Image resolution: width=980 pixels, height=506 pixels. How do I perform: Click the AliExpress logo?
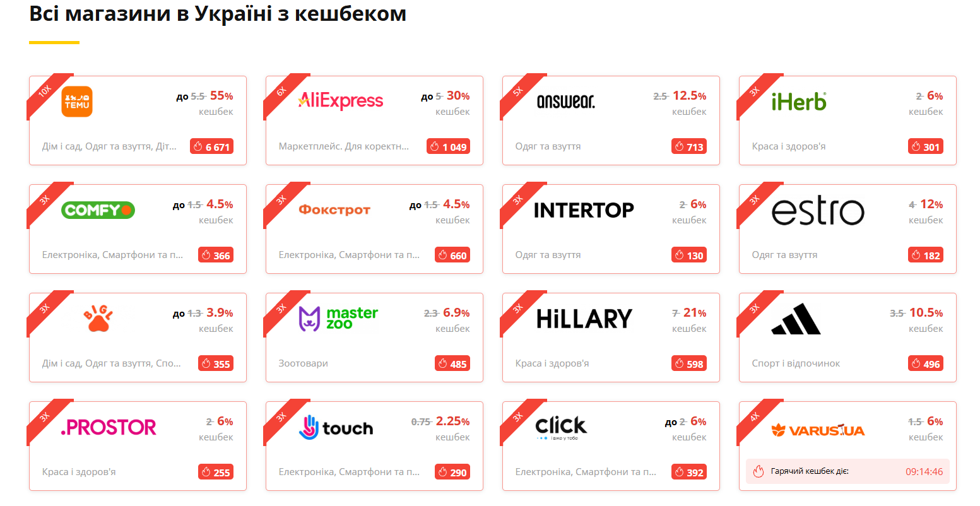coord(341,101)
